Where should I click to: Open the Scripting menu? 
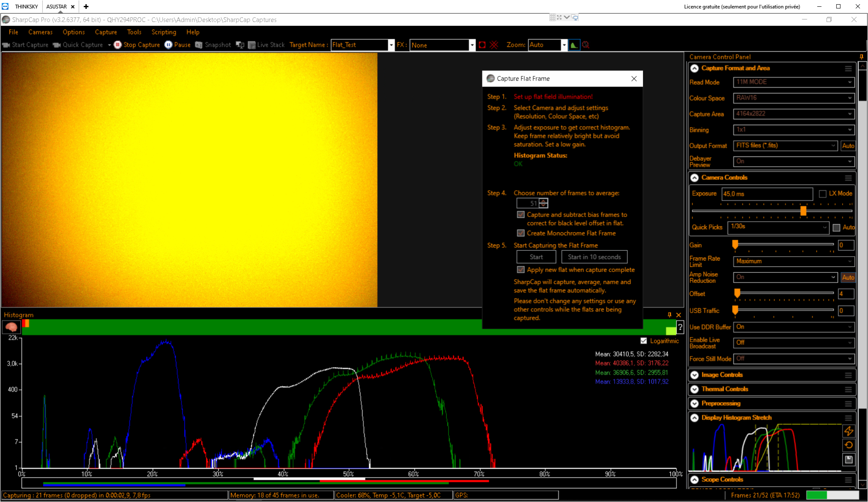click(x=164, y=32)
